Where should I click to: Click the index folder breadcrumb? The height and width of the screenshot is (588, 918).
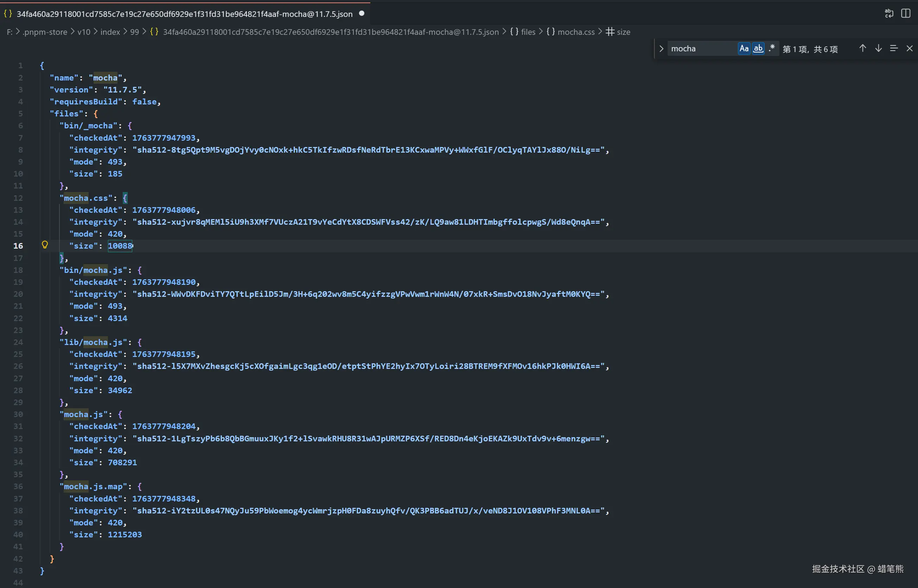pyautogui.click(x=110, y=32)
